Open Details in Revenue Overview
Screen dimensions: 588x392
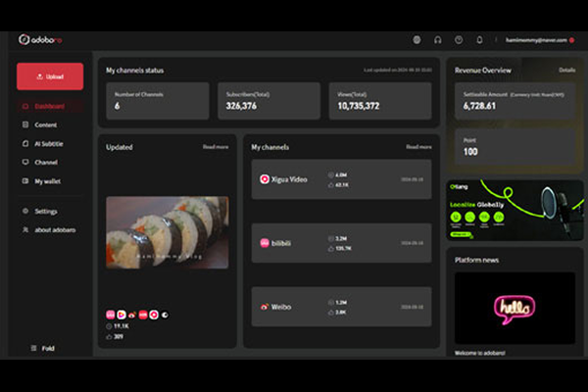click(566, 71)
